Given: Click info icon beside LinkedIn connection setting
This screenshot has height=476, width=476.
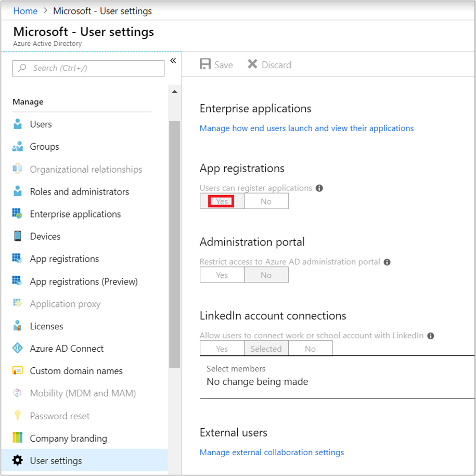Looking at the screenshot, I should click(x=431, y=336).
